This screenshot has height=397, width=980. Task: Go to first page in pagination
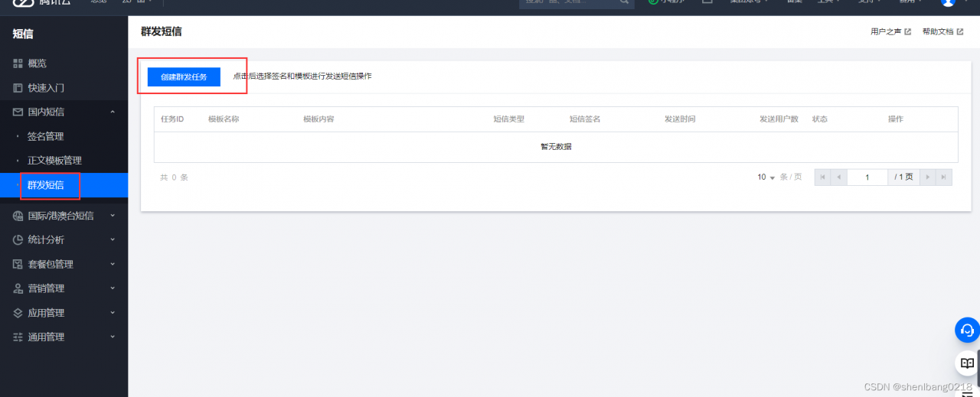coord(822,177)
